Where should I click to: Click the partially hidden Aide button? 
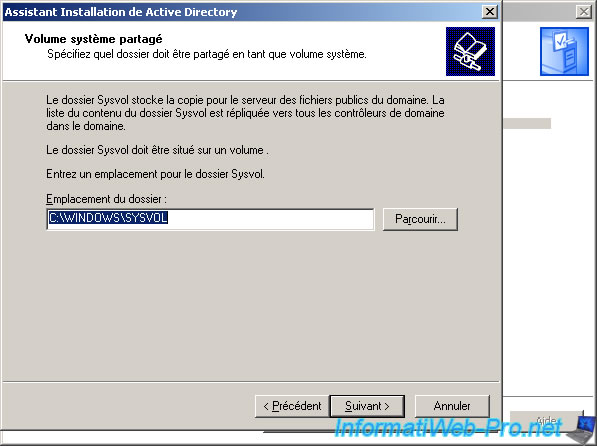[x=546, y=420]
